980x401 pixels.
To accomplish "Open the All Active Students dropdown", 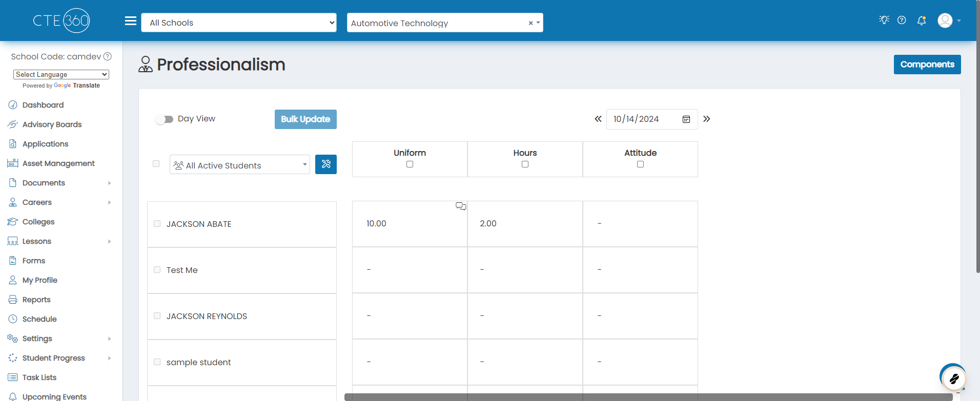I will [x=240, y=165].
